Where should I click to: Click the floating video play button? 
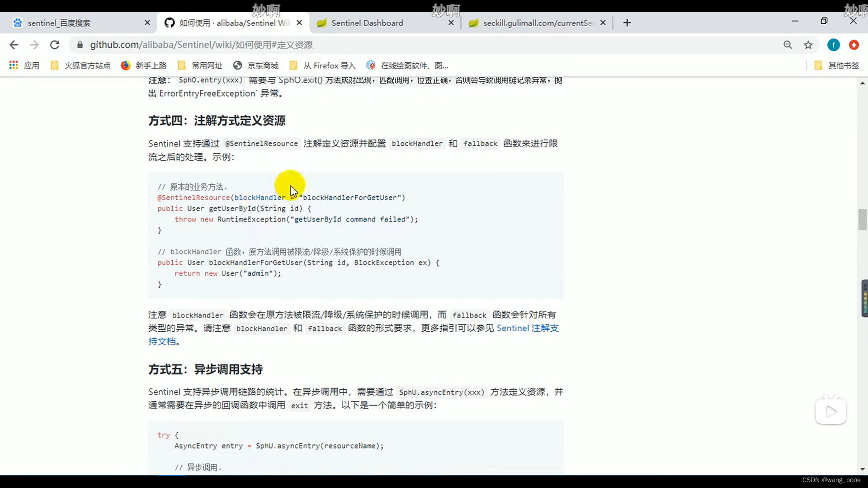[x=831, y=412]
